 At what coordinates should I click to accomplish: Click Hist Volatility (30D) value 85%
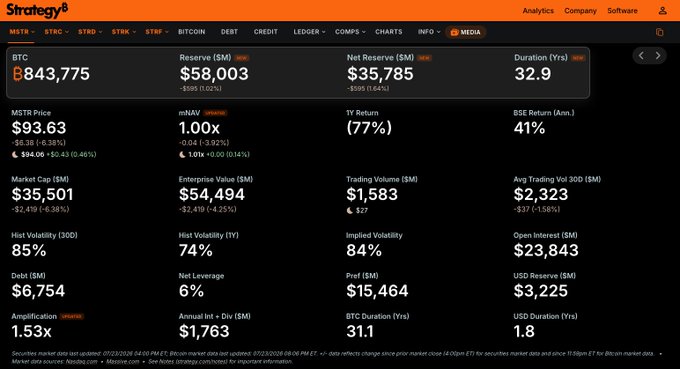[x=29, y=250]
